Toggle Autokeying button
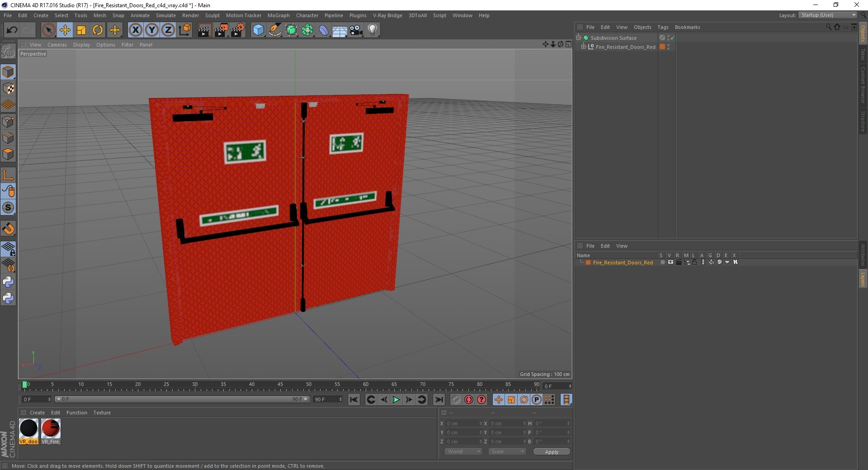 point(469,399)
